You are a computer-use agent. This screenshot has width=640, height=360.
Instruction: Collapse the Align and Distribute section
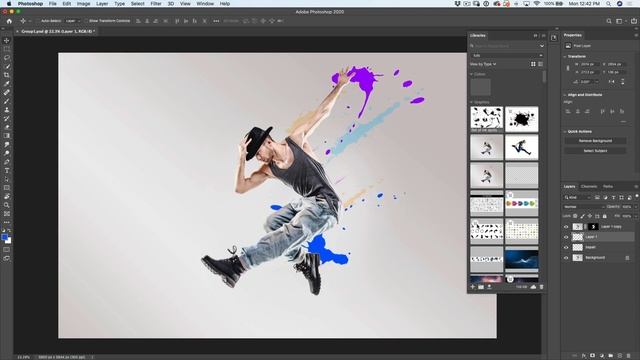coord(565,95)
